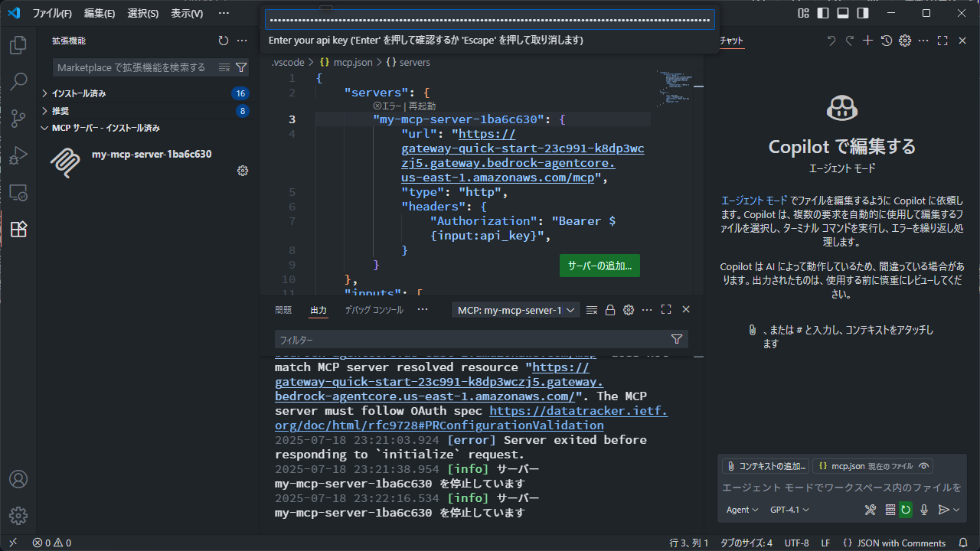Maximize the output panel size
The height and width of the screenshot is (551, 980).
[x=666, y=310]
